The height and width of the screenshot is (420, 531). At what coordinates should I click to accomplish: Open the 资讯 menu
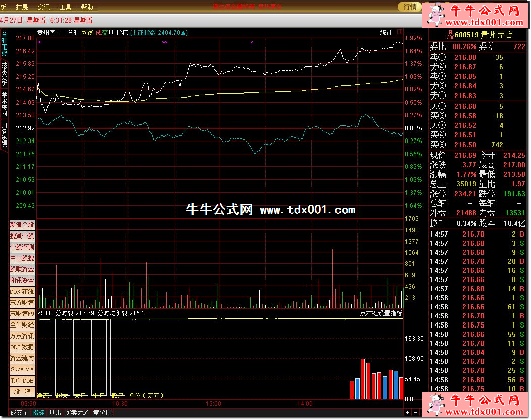pyautogui.click(x=43, y=7)
